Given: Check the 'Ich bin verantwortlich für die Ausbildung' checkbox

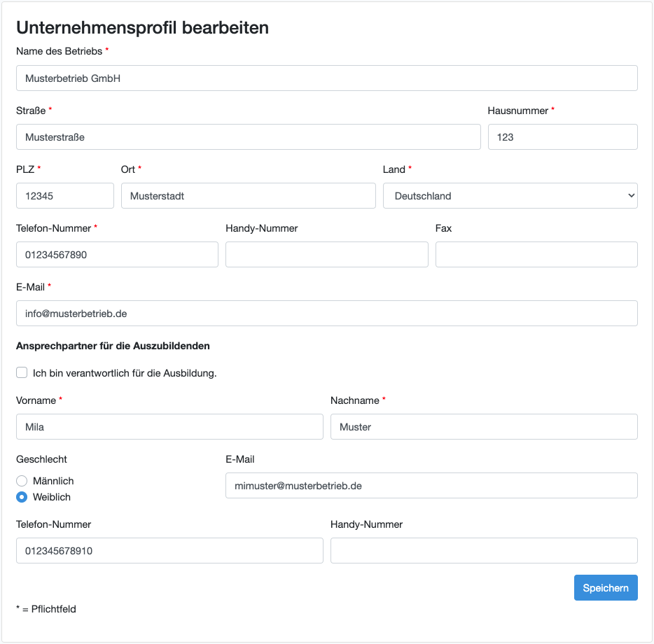Looking at the screenshot, I should coord(22,373).
